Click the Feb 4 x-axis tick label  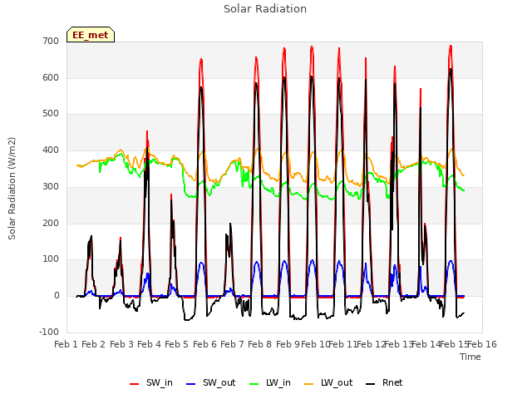click(x=149, y=344)
